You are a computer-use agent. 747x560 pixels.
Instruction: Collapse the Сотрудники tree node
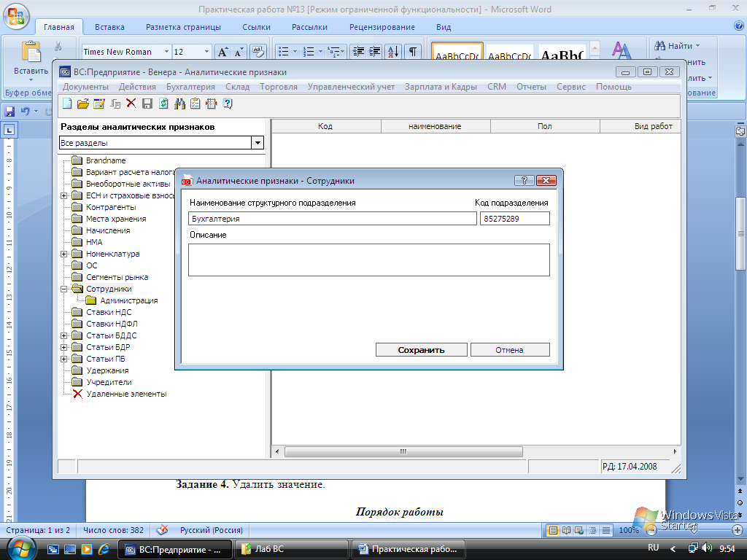[x=64, y=289]
